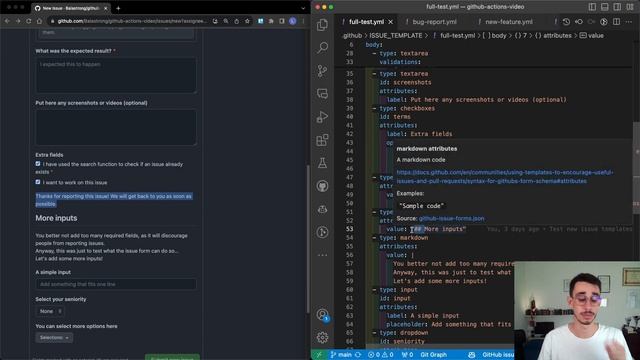
Task: Collapse the 'type: markdown' block at line 54
Action: [374, 238]
